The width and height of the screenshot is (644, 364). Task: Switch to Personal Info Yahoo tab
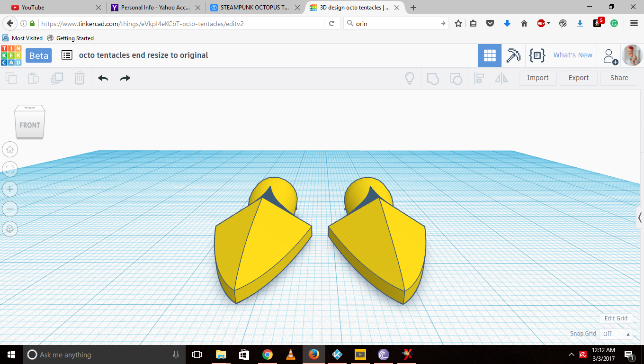click(x=156, y=8)
